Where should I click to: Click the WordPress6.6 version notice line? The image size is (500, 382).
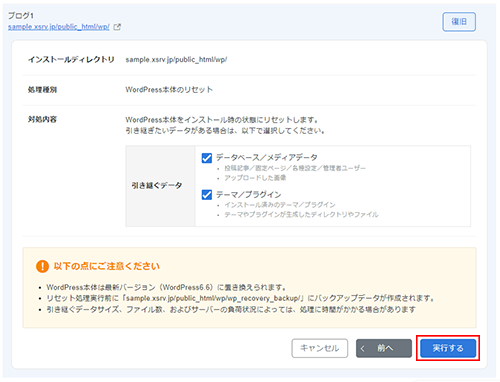[166, 287]
